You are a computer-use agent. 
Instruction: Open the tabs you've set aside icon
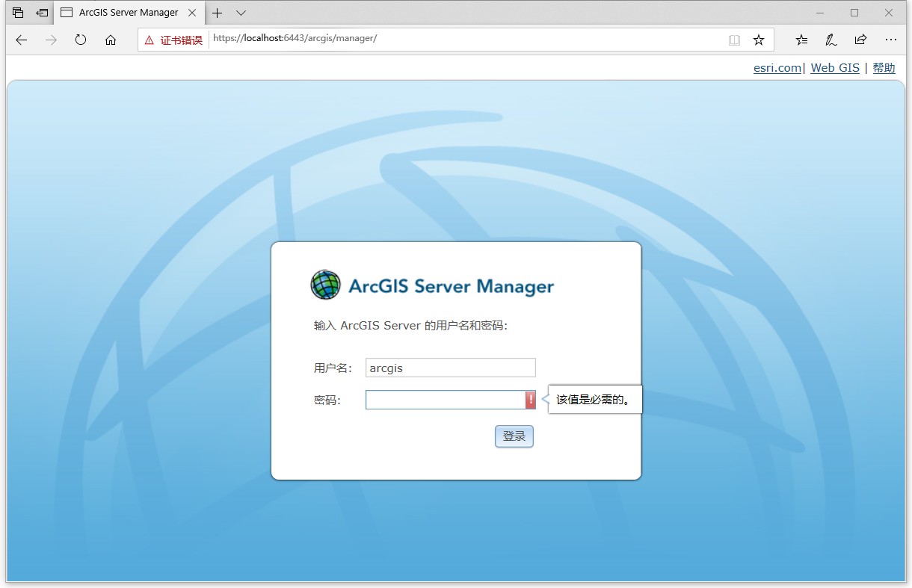click(18, 13)
